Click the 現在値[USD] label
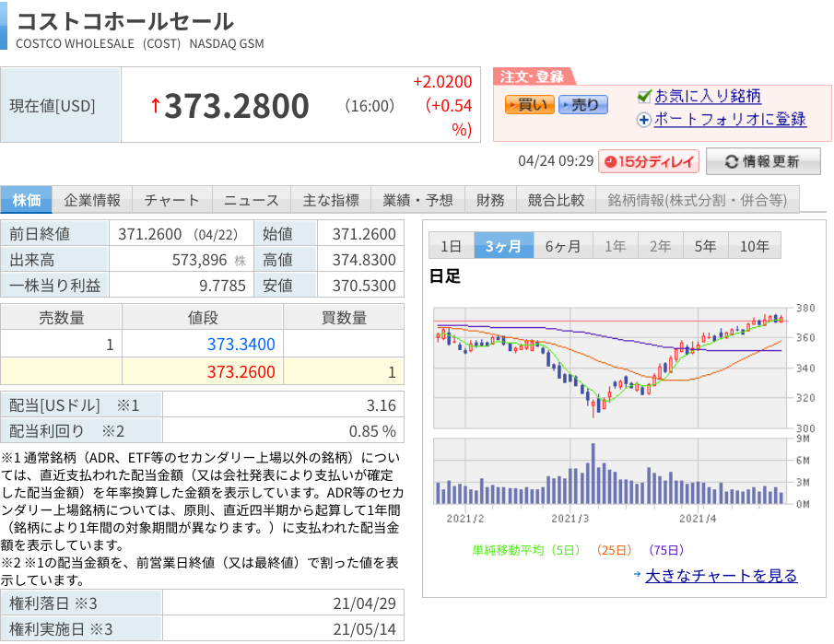Screen dimensions: 834x644 [x=53, y=105]
